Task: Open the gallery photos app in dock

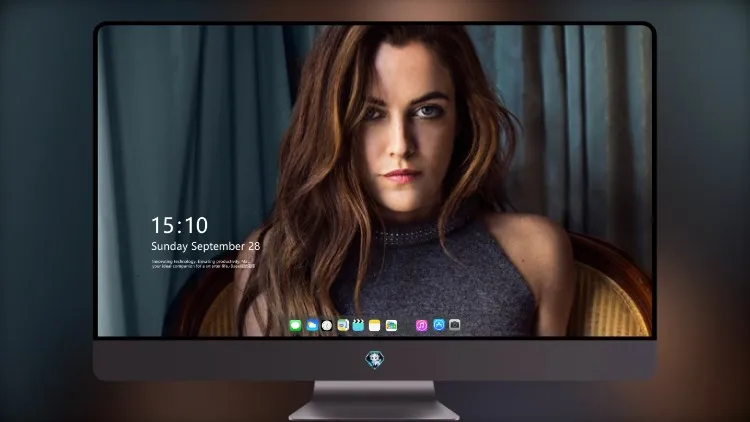Action: pyautogui.click(x=391, y=325)
